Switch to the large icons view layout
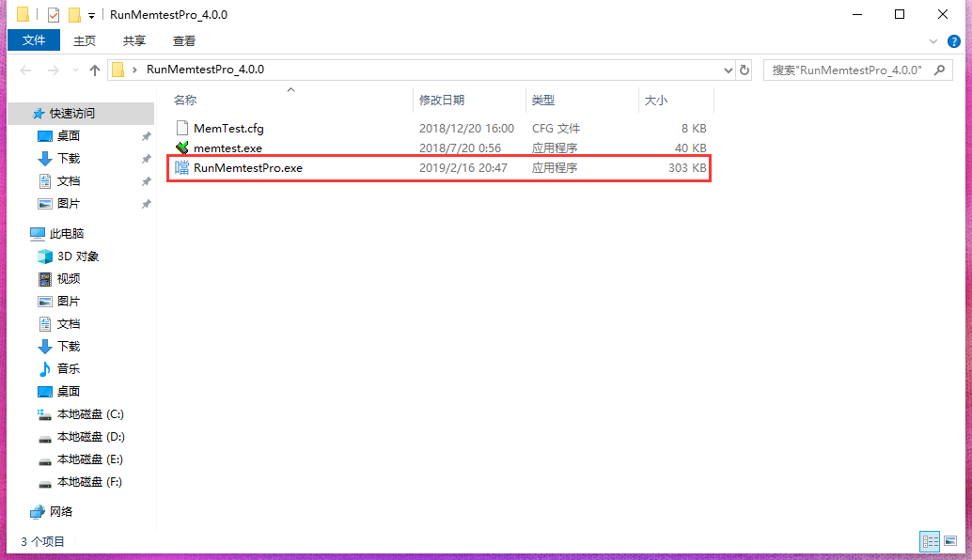The height and width of the screenshot is (560, 972). (x=950, y=541)
